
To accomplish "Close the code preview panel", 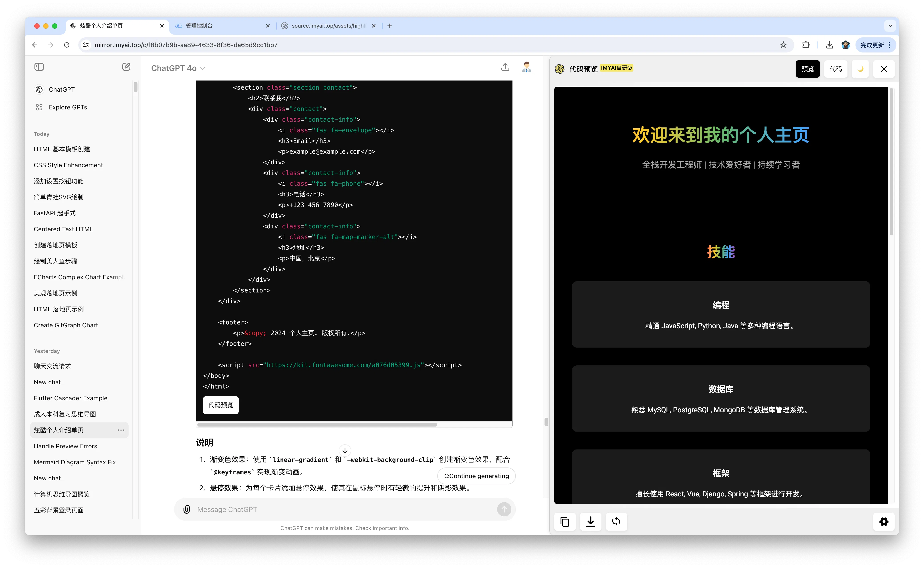I will (884, 69).
